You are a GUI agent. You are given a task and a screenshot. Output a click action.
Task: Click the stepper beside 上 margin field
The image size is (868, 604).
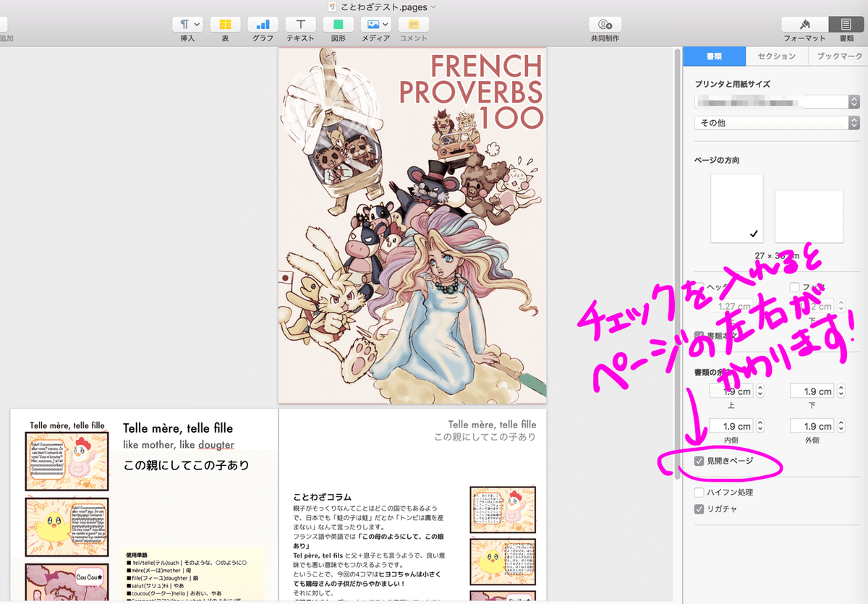tap(759, 391)
